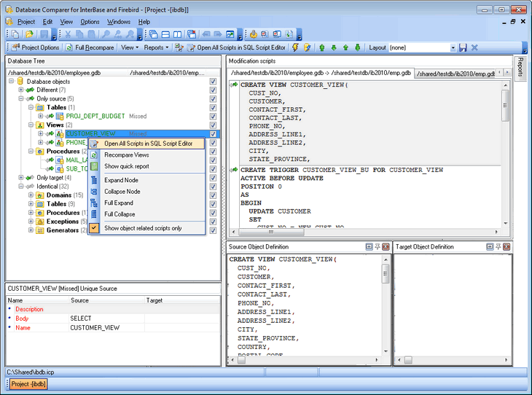Click the Cascade windows toolbar icon
This screenshot has height=395, width=532.
(x=153, y=34)
